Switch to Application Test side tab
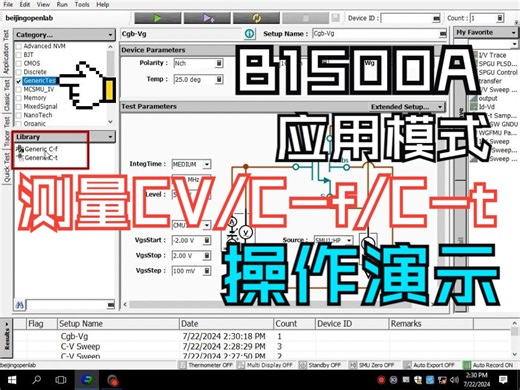The height and width of the screenshot is (390, 520). pyautogui.click(x=6, y=52)
